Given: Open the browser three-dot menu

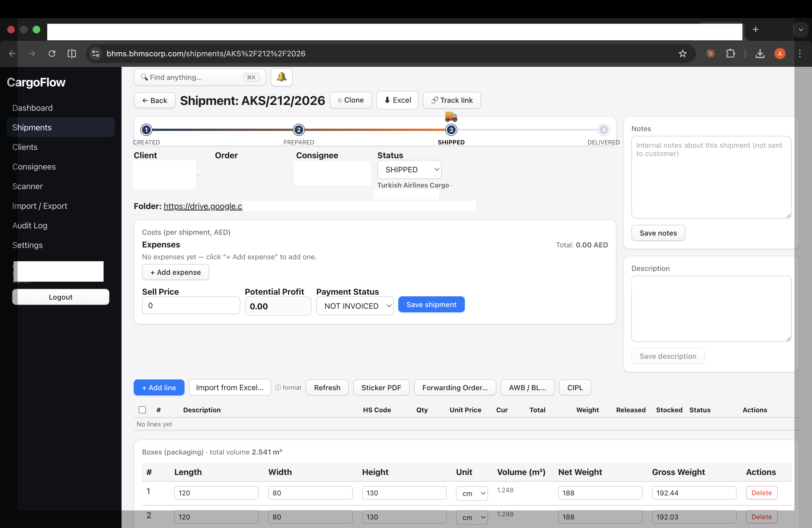Looking at the screenshot, I should pos(800,54).
